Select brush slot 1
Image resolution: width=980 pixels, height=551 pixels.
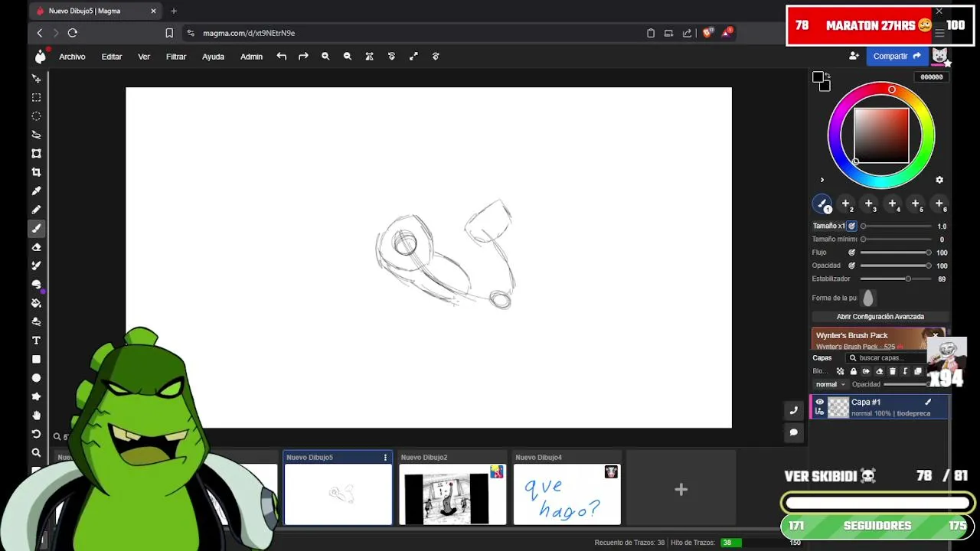click(822, 204)
